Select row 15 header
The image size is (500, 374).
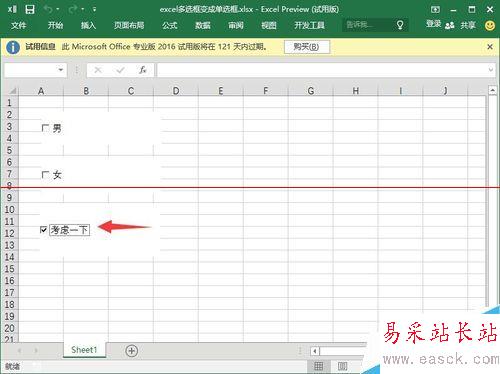click(9, 269)
